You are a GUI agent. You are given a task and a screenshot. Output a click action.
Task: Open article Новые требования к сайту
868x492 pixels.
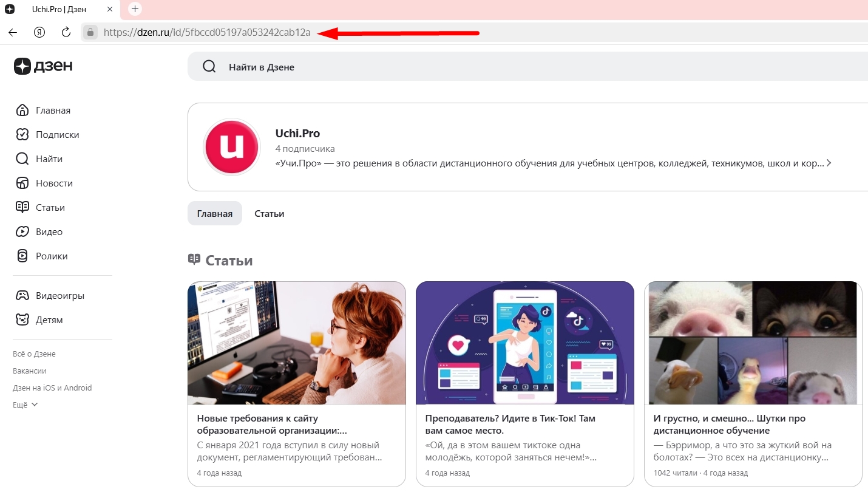272,424
